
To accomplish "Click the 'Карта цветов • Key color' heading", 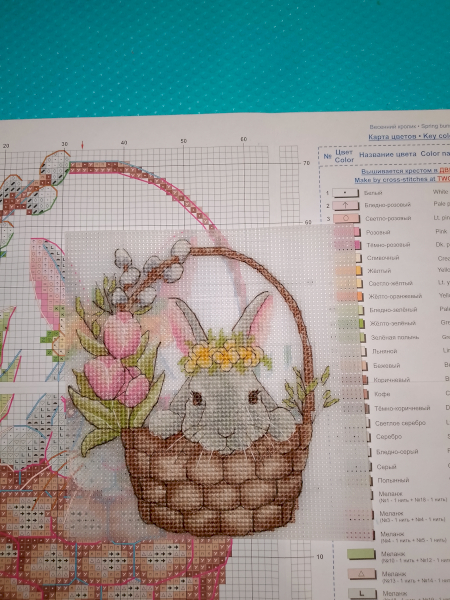I will tap(409, 136).
